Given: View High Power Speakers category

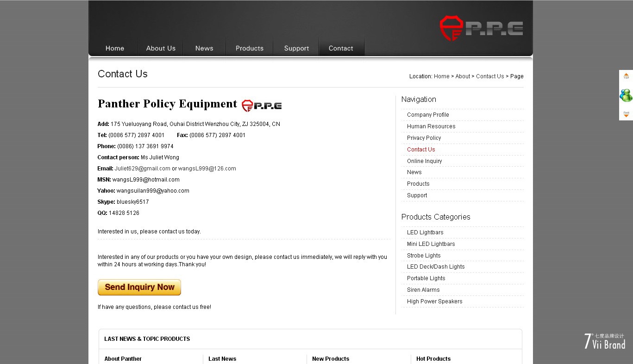Looking at the screenshot, I should tap(434, 301).
